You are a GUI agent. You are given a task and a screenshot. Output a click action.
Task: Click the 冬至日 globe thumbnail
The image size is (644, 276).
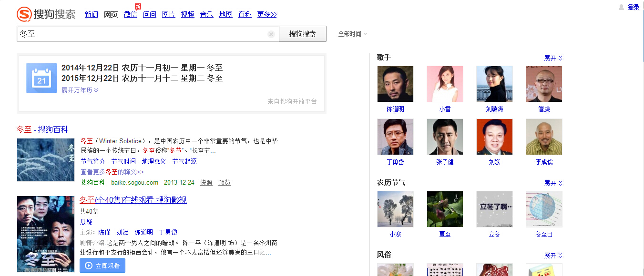544,209
